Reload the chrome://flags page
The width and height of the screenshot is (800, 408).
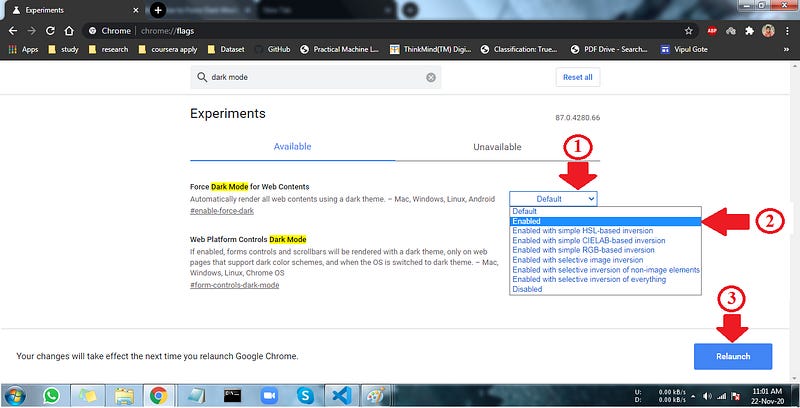[x=50, y=31]
